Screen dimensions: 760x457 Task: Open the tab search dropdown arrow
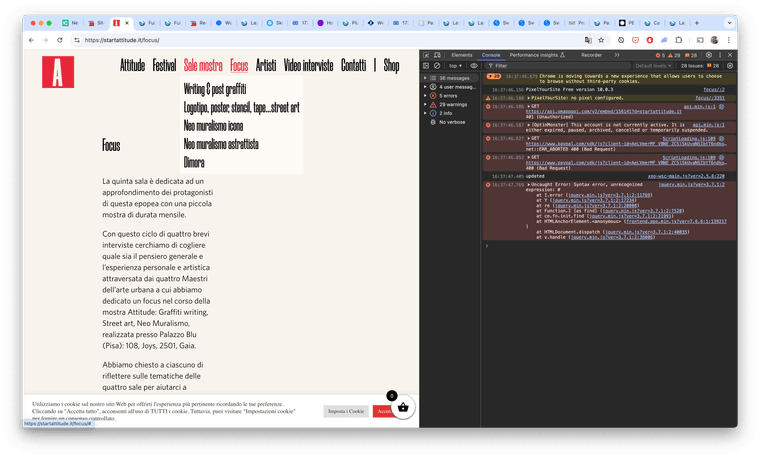tap(729, 23)
